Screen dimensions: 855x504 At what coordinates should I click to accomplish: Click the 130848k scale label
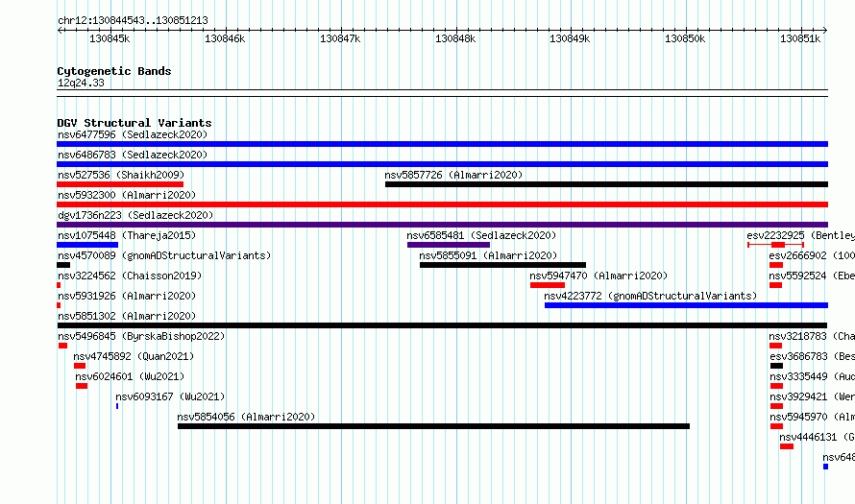455,38
